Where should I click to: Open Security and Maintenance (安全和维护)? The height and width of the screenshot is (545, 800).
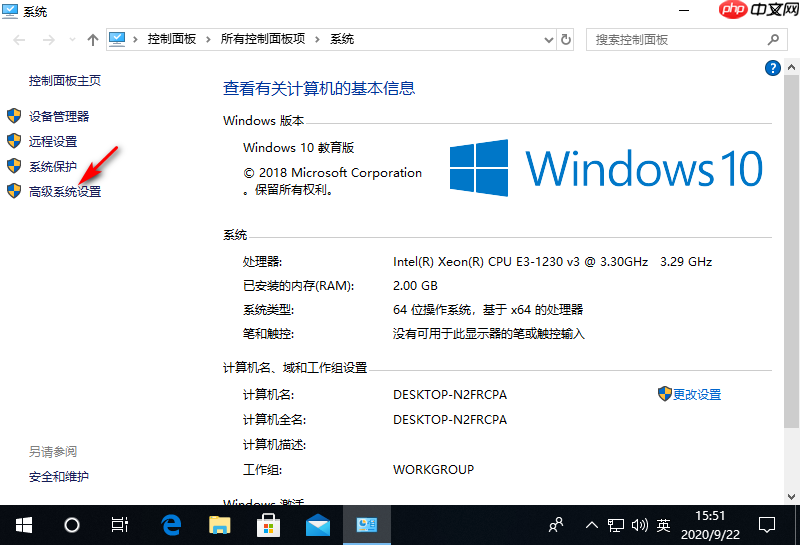click(x=59, y=477)
